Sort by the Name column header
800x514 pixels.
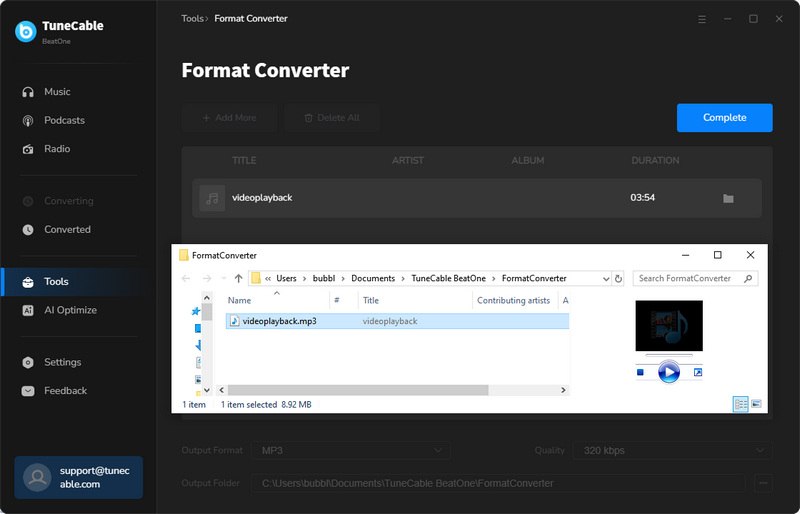(278, 301)
